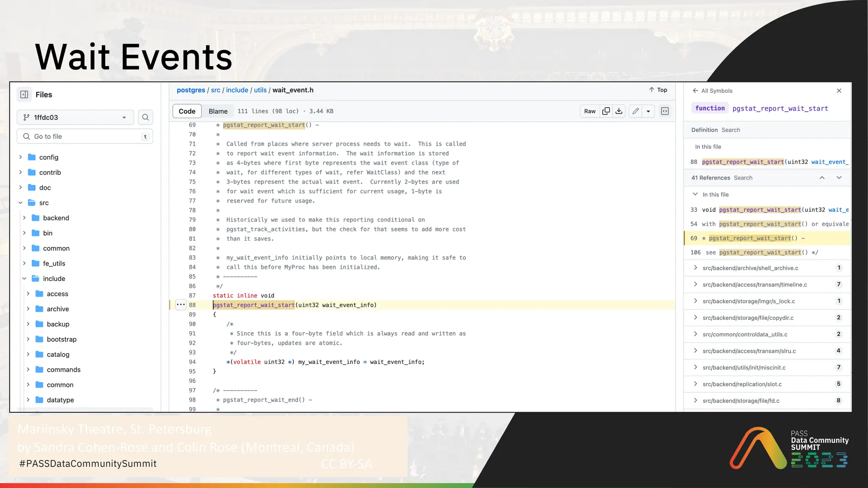Close the symbols panel
This screenshot has height=488, width=868.
(839, 91)
